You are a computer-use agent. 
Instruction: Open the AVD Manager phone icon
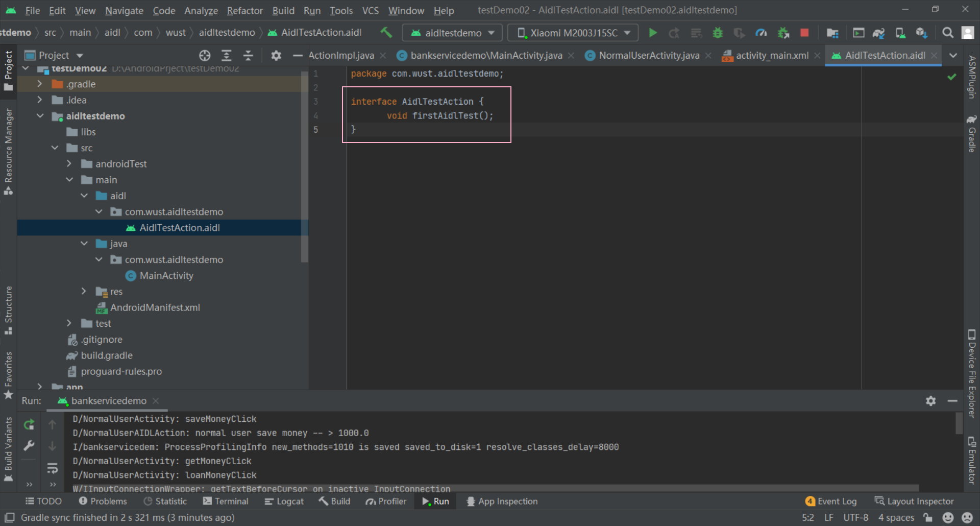coord(900,32)
